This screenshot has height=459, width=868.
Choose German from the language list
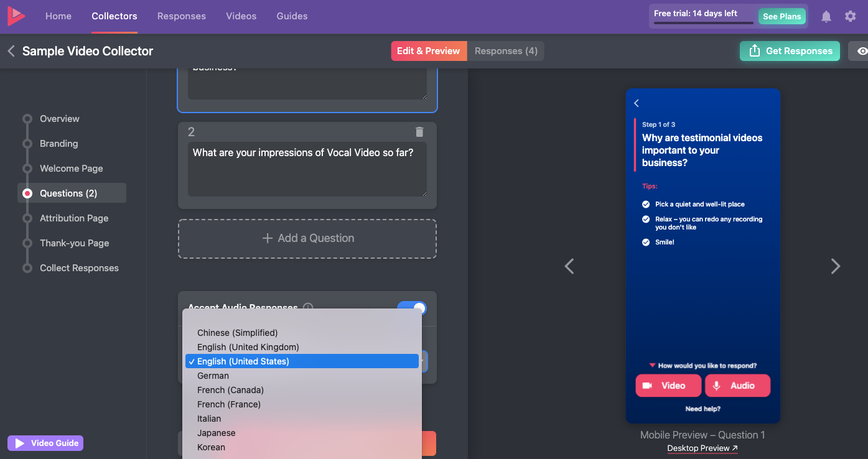click(x=213, y=376)
